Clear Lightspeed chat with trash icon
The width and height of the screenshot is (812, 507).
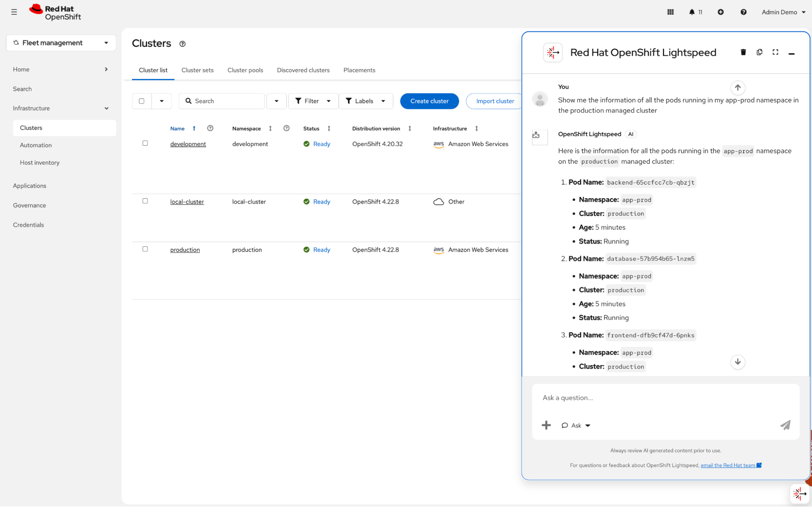(743, 52)
